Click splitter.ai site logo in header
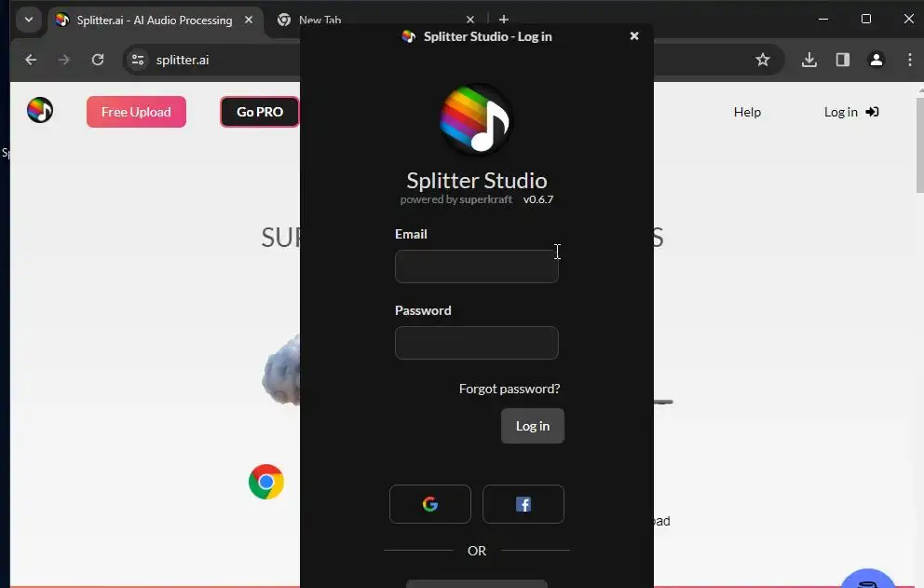Image resolution: width=924 pixels, height=588 pixels. tap(40, 110)
